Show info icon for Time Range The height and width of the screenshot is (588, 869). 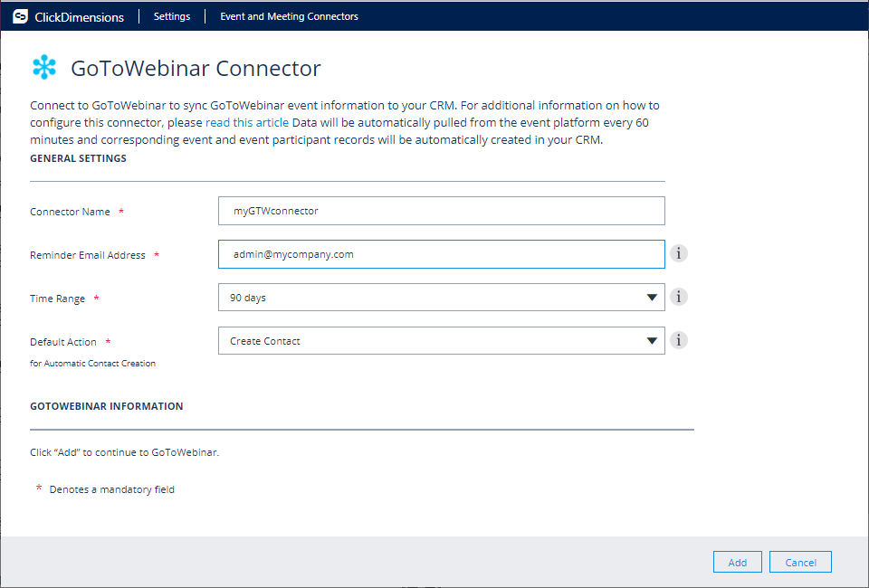[678, 297]
